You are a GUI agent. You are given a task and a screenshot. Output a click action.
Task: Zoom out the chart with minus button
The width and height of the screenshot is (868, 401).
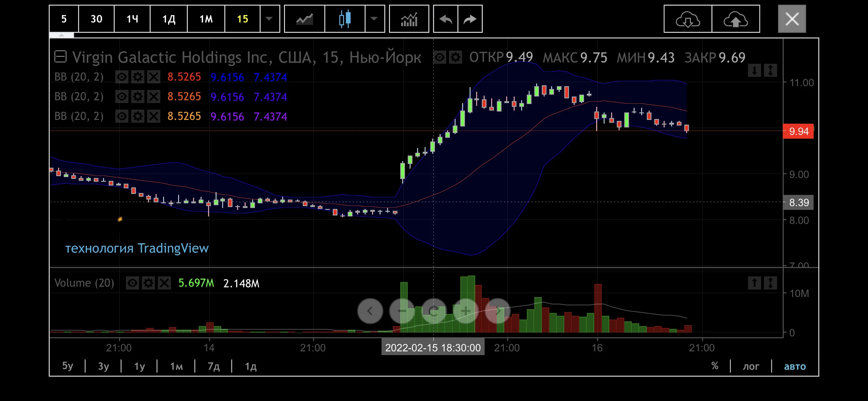click(x=402, y=311)
